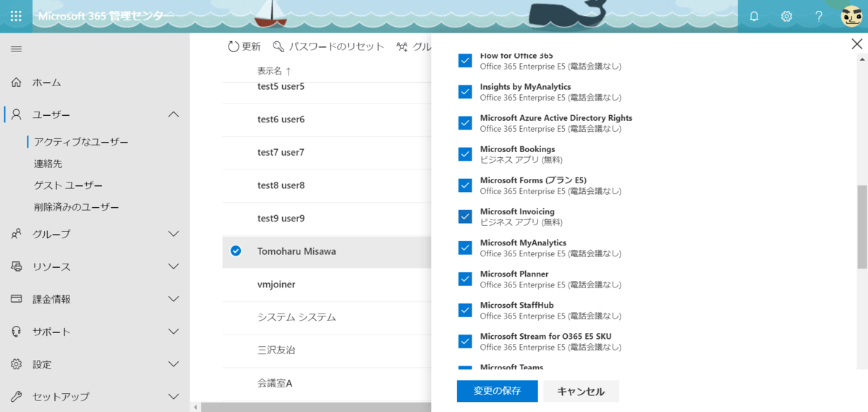
Task: Select user test6 user6
Action: coord(281,119)
